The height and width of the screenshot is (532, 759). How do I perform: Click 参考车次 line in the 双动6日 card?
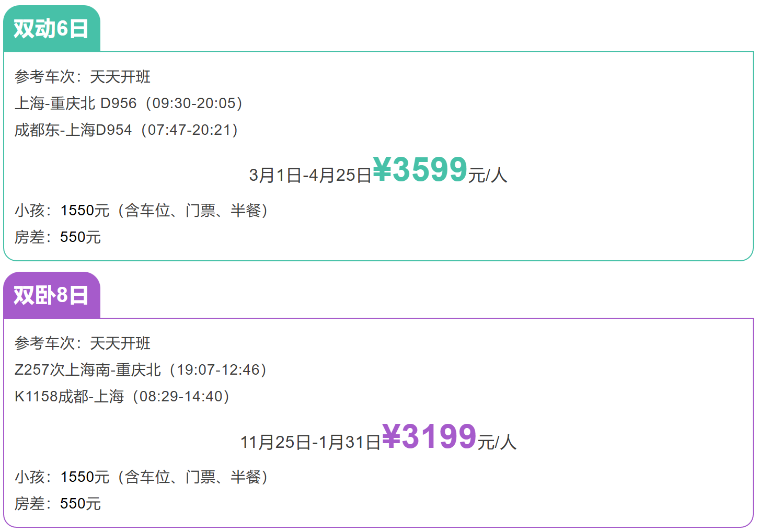coord(83,77)
